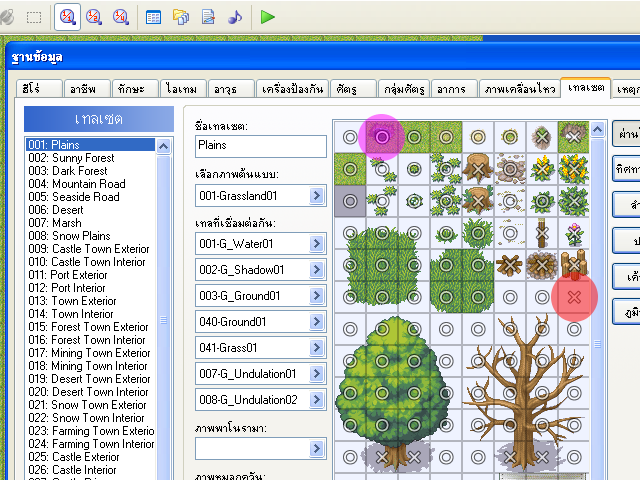
Task: Select tileset '013: Town Exterior'
Action: (x=90, y=301)
